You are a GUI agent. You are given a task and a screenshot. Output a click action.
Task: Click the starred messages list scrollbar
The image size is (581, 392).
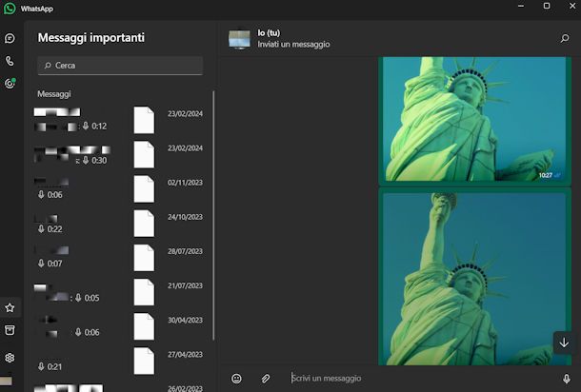pyautogui.click(x=213, y=215)
